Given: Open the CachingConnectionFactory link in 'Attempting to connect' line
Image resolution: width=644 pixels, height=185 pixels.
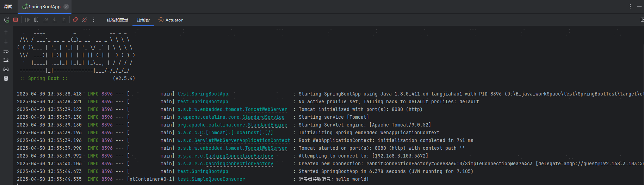Looking at the screenshot, I should 239,156.
